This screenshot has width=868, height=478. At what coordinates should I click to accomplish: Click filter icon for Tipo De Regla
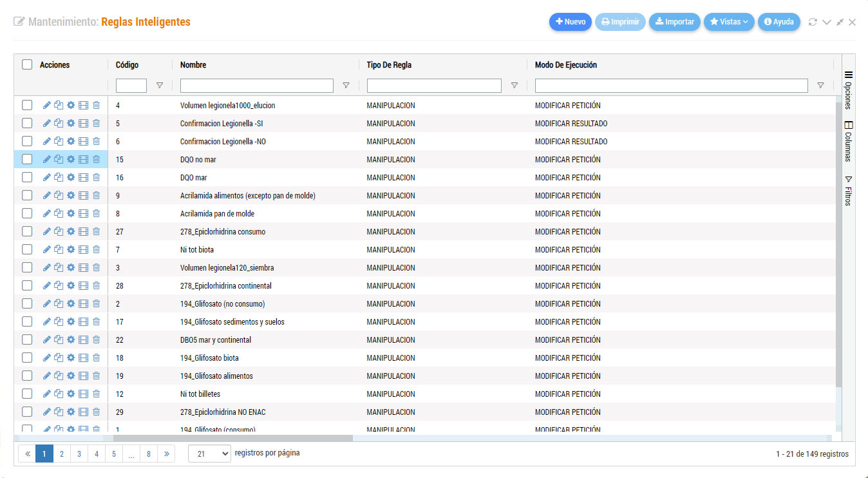[514, 85]
